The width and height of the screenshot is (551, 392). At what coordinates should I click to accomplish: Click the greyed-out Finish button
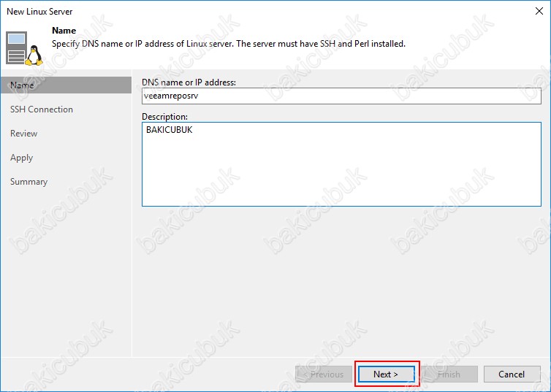[x=449, y=374]
